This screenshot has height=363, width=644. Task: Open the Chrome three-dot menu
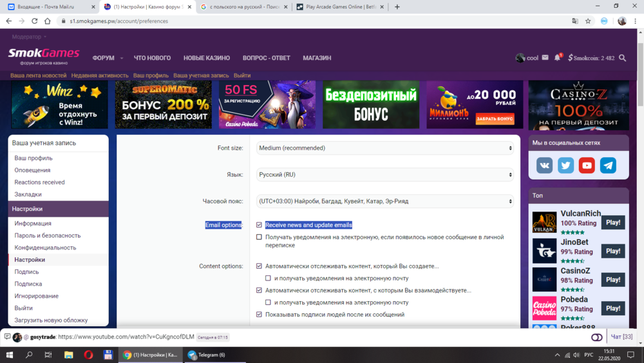(636, 21)
